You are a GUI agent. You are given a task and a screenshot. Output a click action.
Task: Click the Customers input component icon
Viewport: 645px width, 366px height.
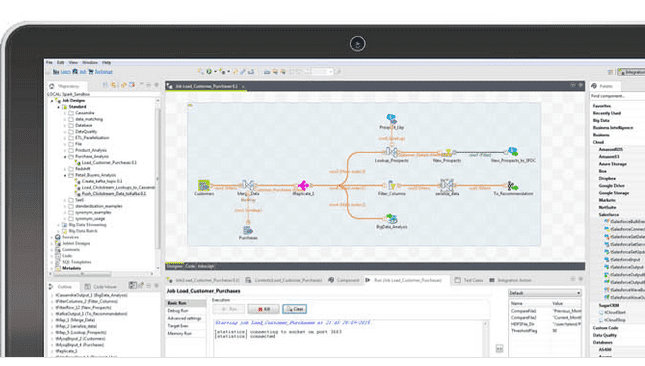pyautogui.click(x=204, y=185)
